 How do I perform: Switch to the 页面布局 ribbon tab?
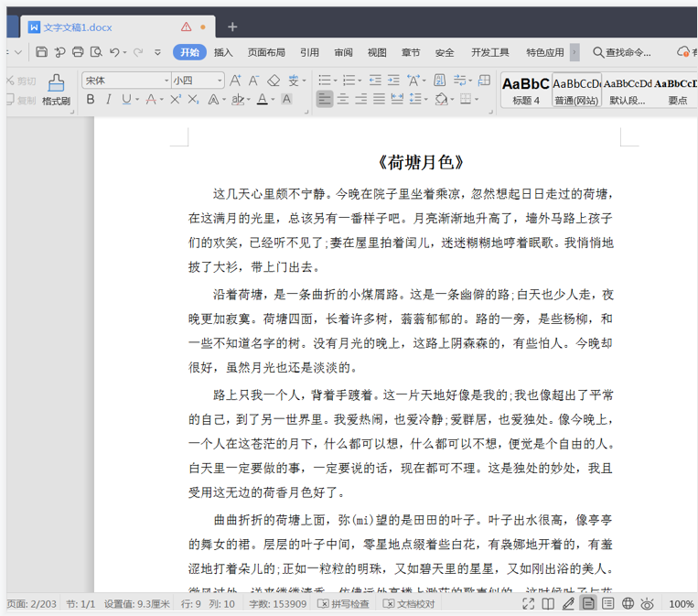266,52
